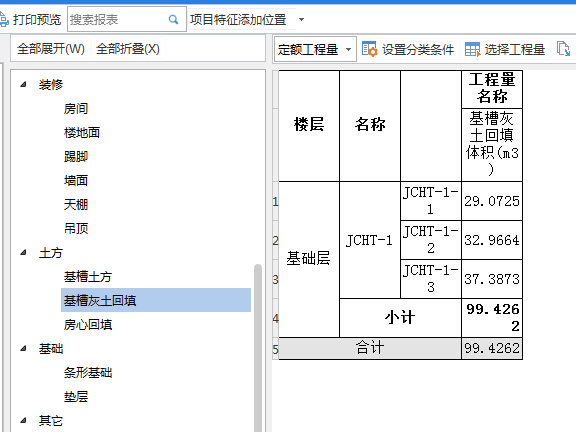Viewport: 576px width, 432px height.
Task: Collapse the 其它 tree node
Action: 24,421
